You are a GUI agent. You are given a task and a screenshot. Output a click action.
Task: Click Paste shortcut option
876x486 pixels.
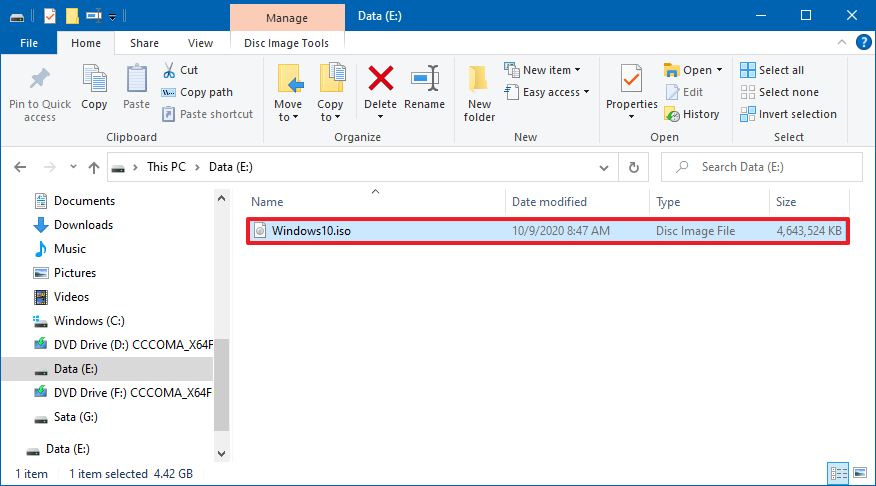pos(207,114)
